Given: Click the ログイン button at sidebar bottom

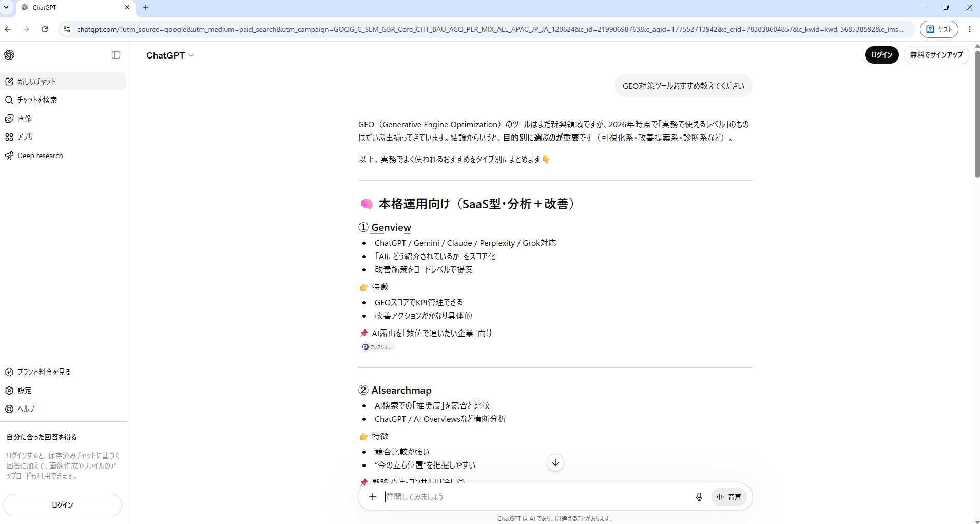Looking at the screenshot, I should coord(63,505).
